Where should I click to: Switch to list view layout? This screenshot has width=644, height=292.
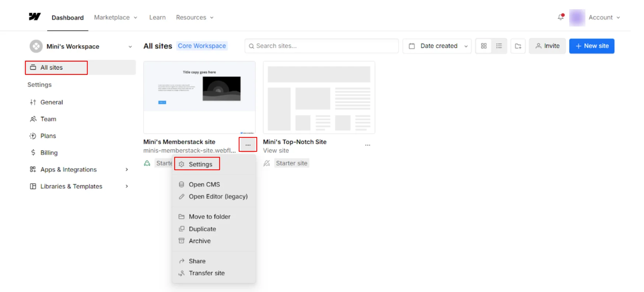pyautogui.click(x=499, y=46)
